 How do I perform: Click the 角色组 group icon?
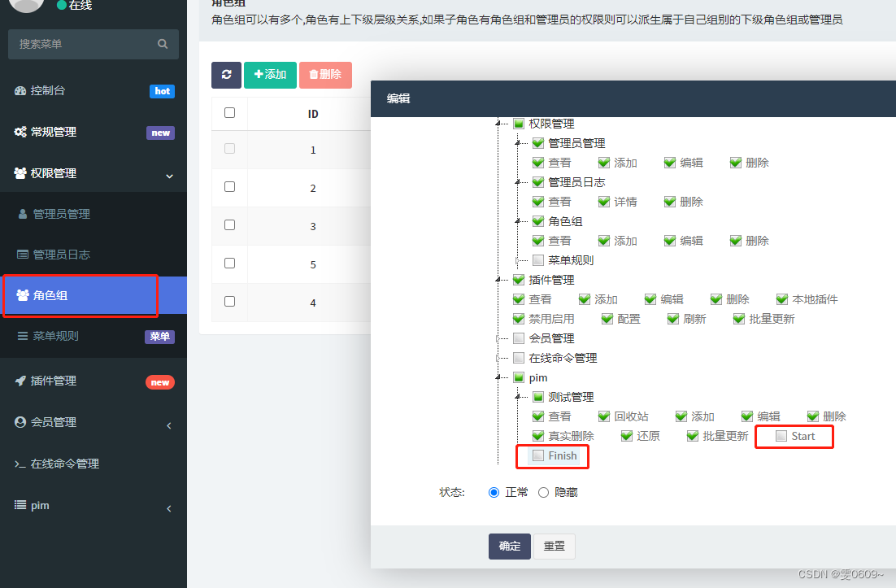(x=23, y=295)
